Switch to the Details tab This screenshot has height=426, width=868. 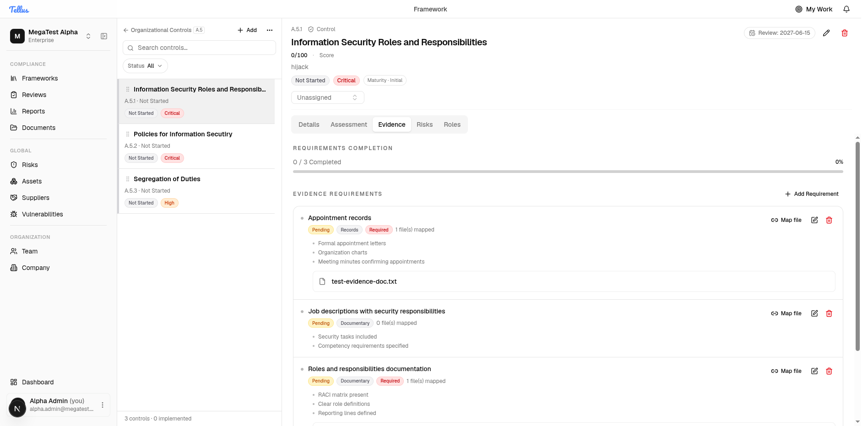pos(309,124)
